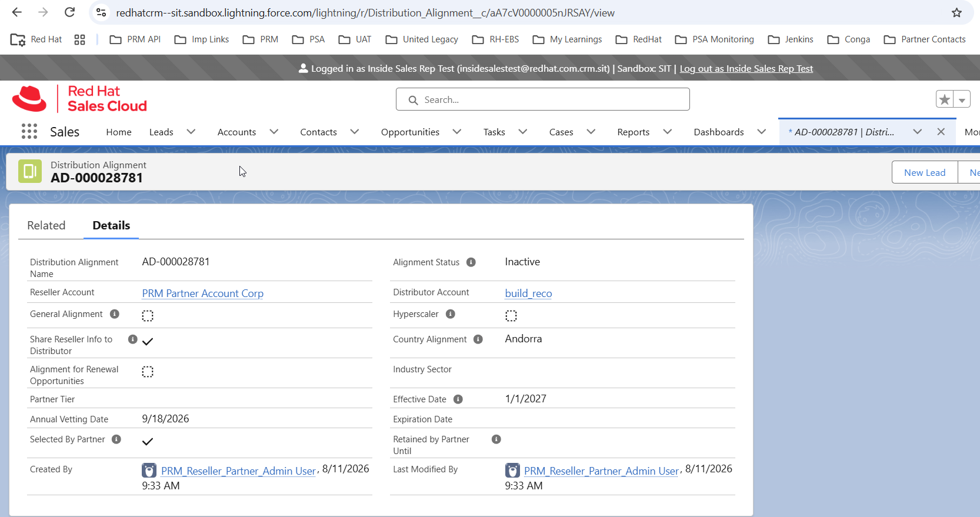
Task: Expand the Accounts tab dropdown chevron
Action: [274, 132]
